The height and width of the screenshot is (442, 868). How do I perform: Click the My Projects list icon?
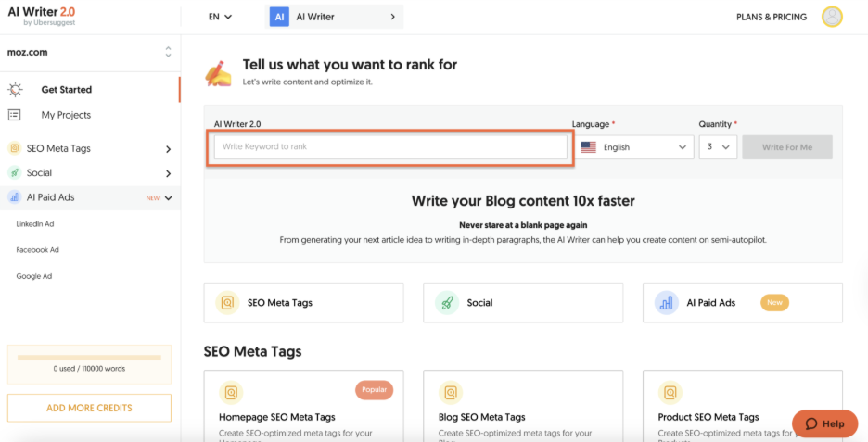(x=15, y=115)
